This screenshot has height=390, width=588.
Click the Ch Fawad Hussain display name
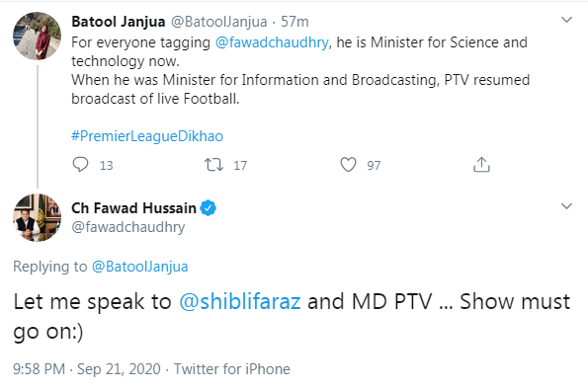tap(133, 208)
